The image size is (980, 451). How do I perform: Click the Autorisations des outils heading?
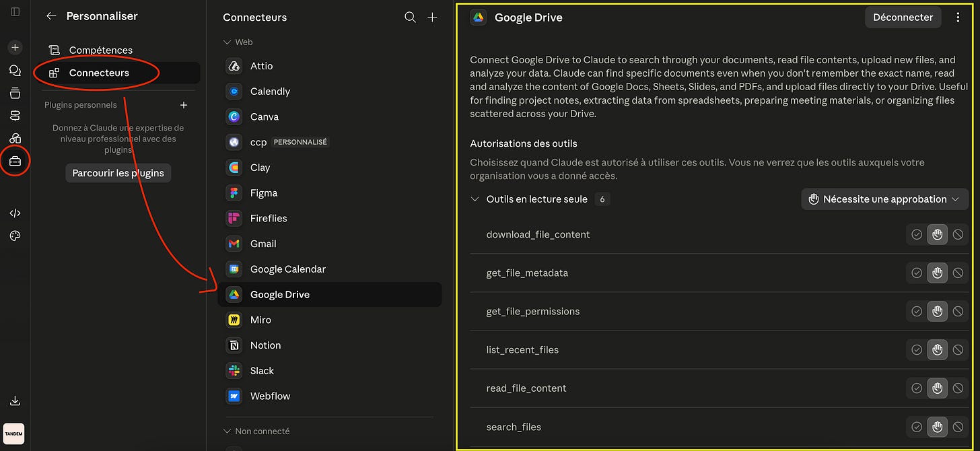click(x=524, y=143)
